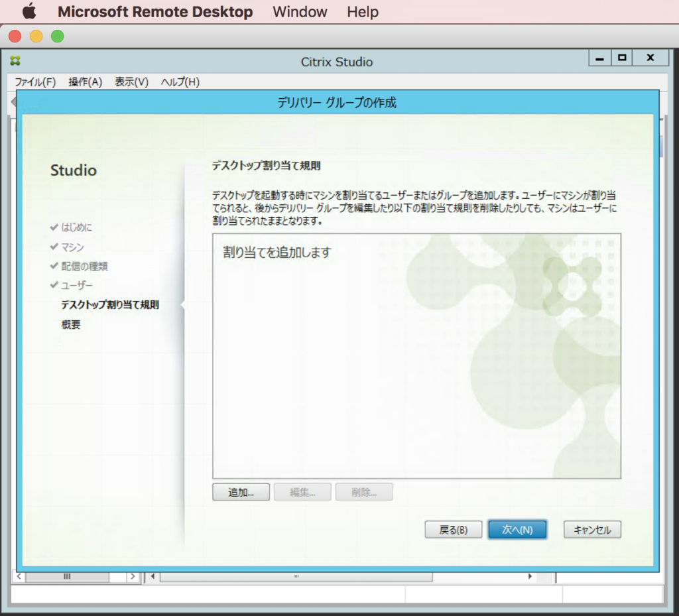Screen dimensions: 679x616
Task: Click the left pane horizontal scrollbar thumb
Action: click(67, 577)
